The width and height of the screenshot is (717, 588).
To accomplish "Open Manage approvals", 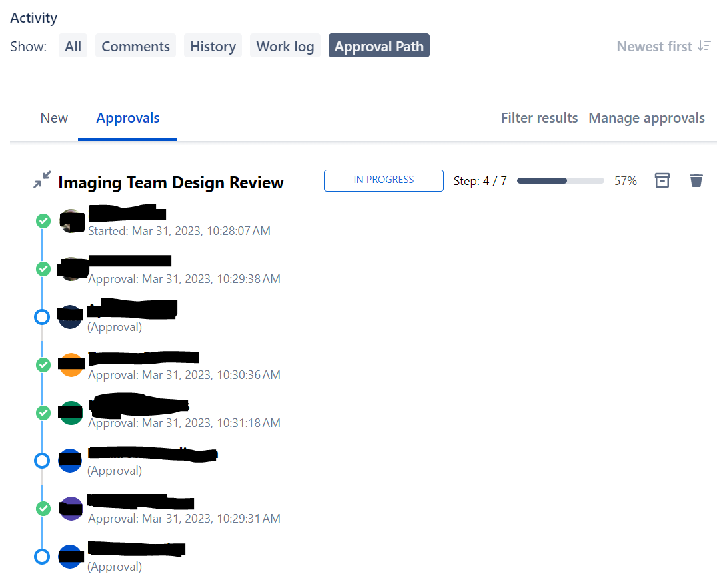I will [x=646, y=118].
